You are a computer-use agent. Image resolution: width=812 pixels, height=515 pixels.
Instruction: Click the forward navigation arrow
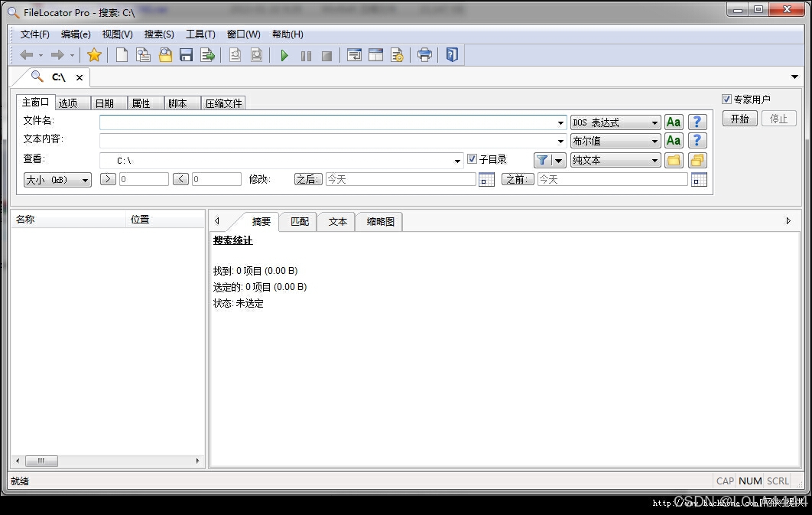[57, 55]
